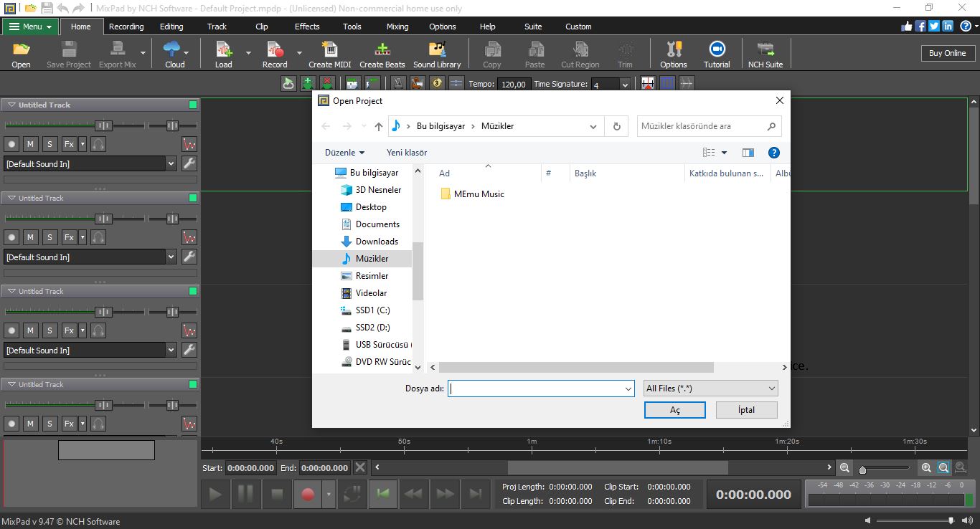Select Downloads in the dialog sidebar
Screen dimensions: 980x529
click(x=377, y=242)
